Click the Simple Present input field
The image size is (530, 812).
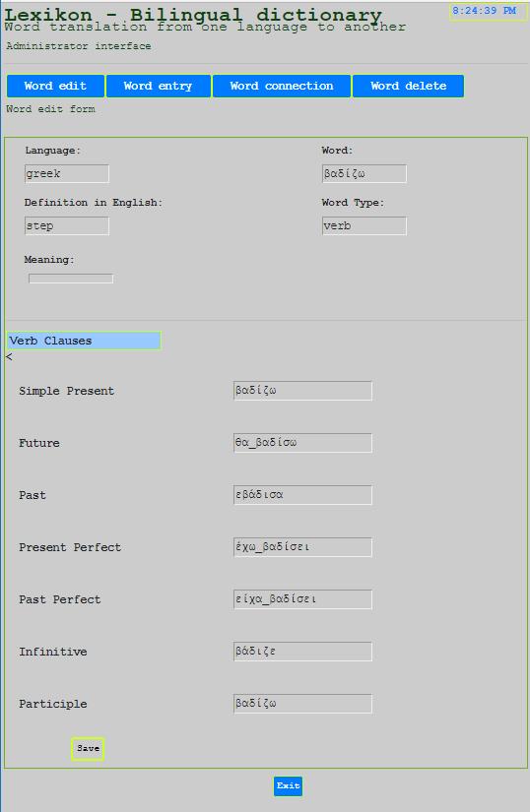[x=302, y=391]
